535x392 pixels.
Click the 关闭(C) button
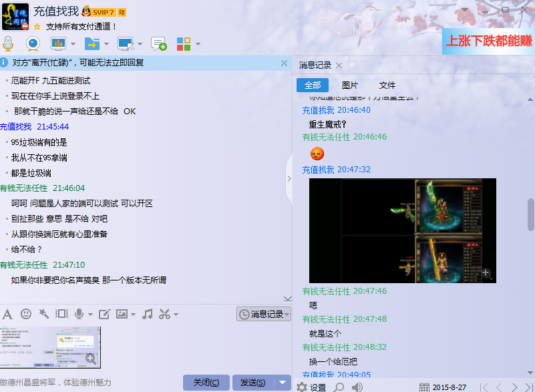[206, 383]
